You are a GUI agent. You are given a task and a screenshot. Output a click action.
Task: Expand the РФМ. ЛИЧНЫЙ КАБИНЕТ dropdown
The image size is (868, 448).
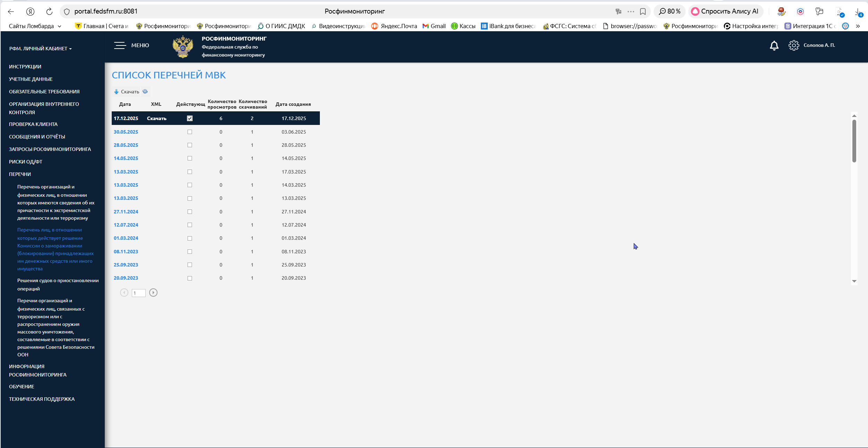(x=40, y=49)
